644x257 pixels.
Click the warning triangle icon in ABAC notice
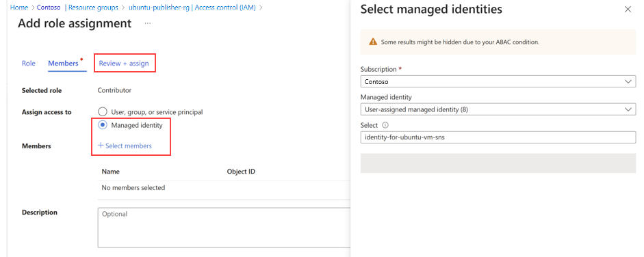pos(373,42)
